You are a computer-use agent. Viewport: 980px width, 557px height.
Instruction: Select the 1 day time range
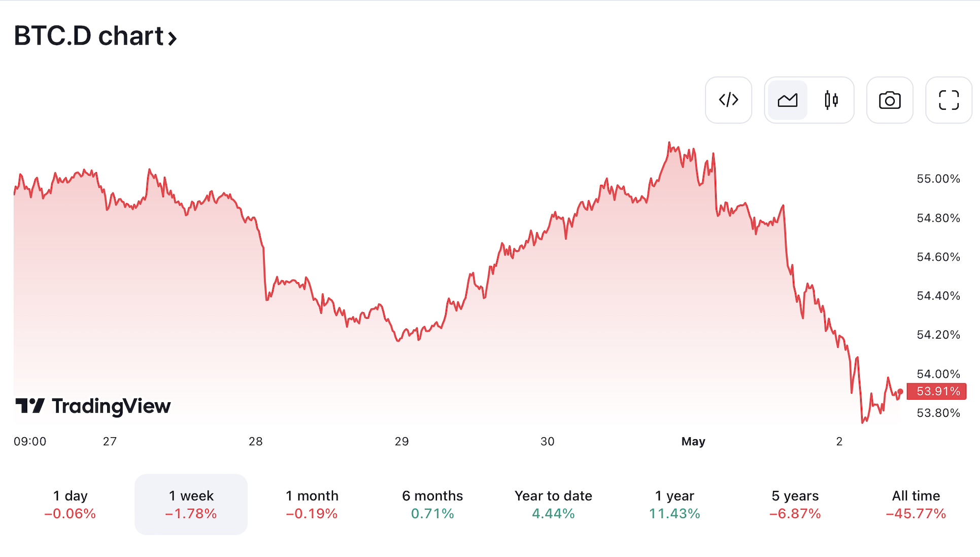[70, 504]
